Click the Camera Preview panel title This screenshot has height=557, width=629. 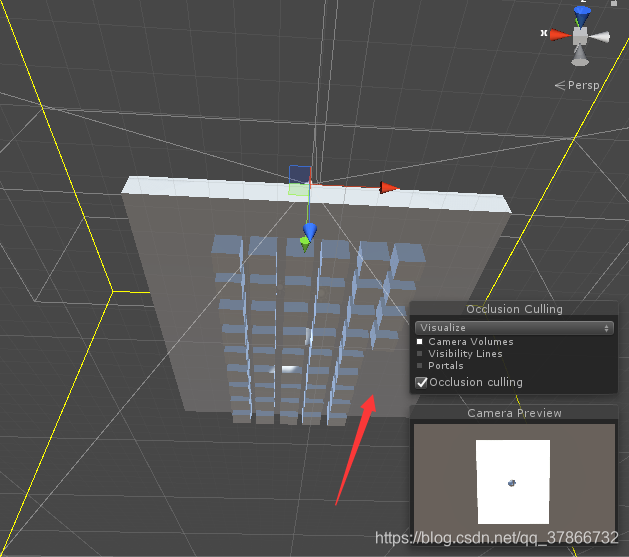pyautogui.click(x=514, y=413)
